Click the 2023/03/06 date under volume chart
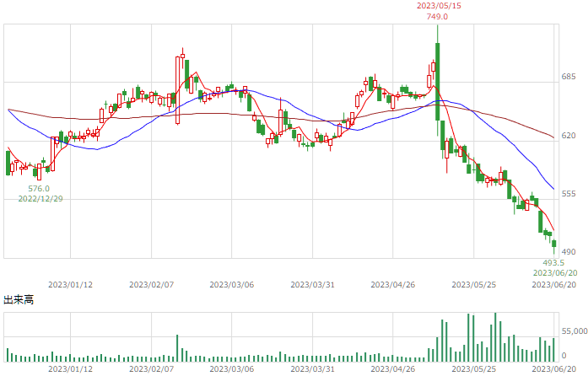Screen dimensions: 588x376 click(x=232, y=369)
